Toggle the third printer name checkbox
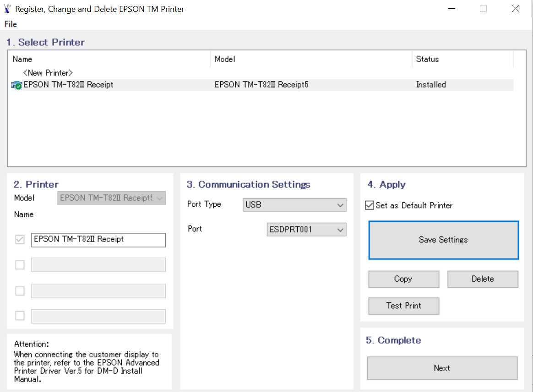This screenshot has height=392, width=533. [x=20, y=291]
